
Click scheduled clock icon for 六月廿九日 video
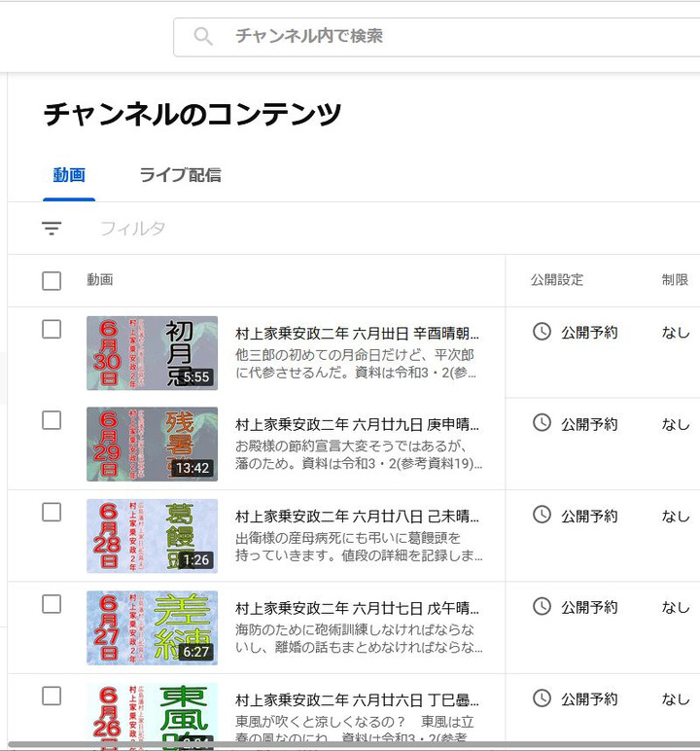[542, 423]
